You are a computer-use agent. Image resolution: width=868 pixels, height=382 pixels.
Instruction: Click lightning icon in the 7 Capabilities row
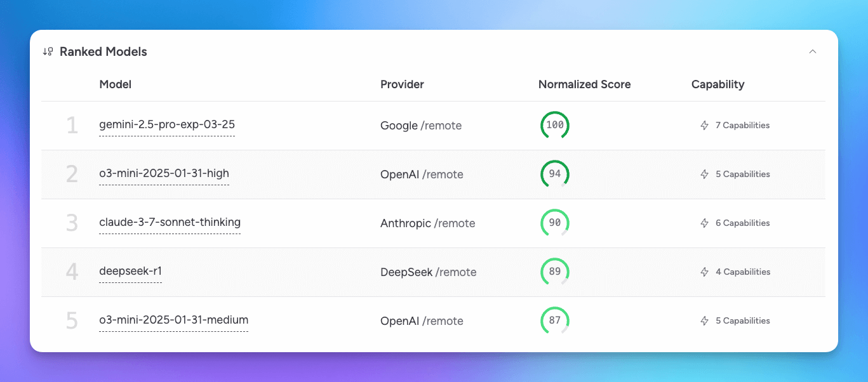click(x=704, y=126)
